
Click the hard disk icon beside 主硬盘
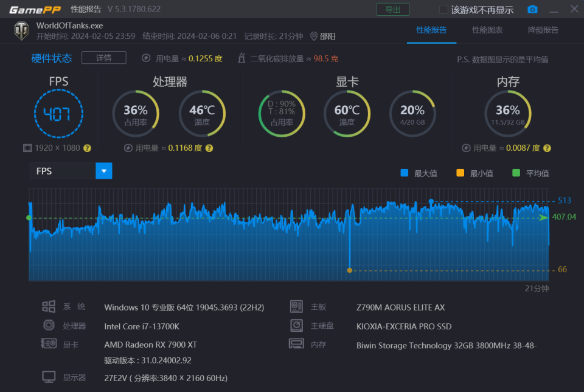[x=296, y=325]
